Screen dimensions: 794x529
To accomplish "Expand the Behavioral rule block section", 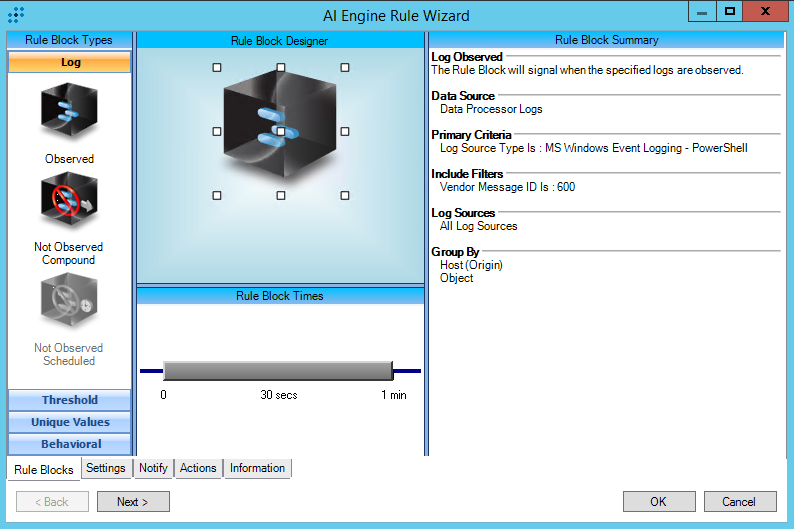I will coord(69,444).
